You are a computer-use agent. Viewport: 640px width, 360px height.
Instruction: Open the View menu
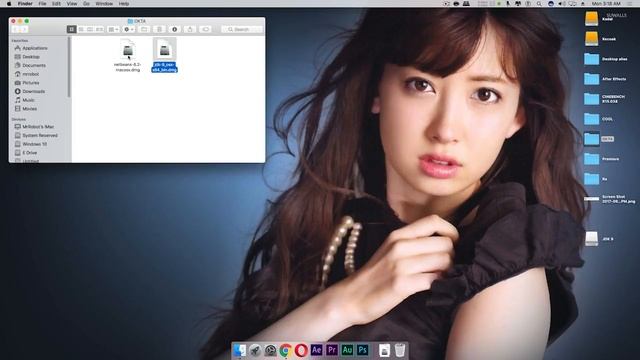tap(72, 3)
